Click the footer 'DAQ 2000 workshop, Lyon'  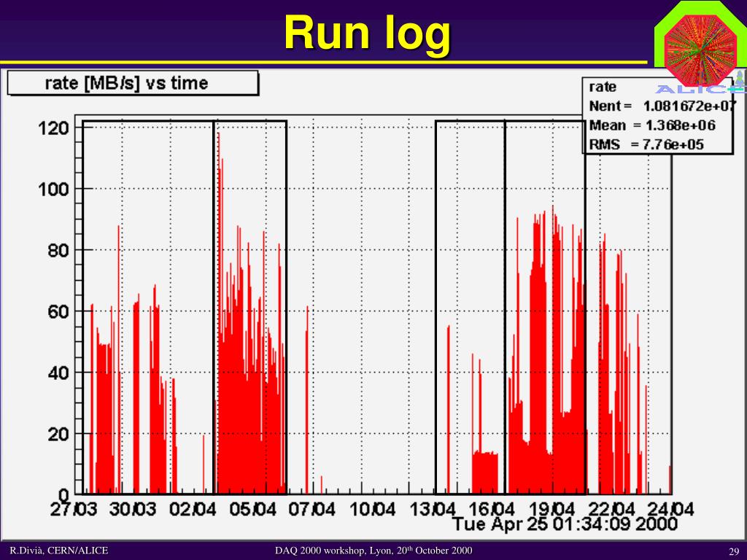(x=335, y=551)
